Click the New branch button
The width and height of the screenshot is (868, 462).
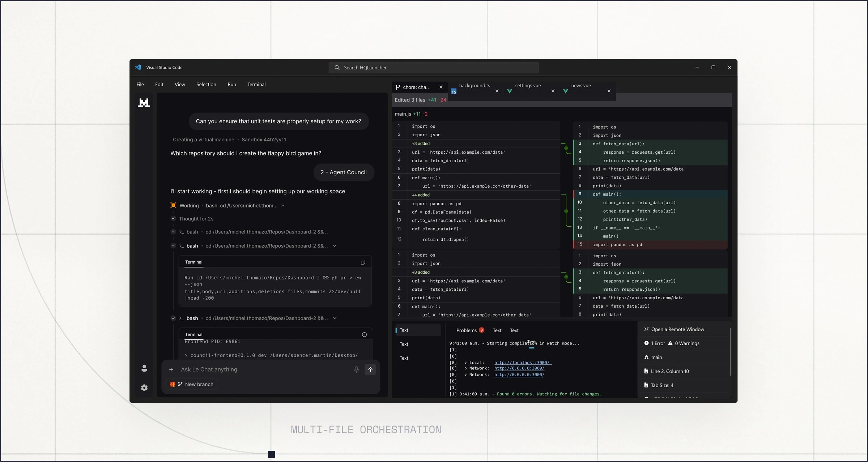coord(192,384)
